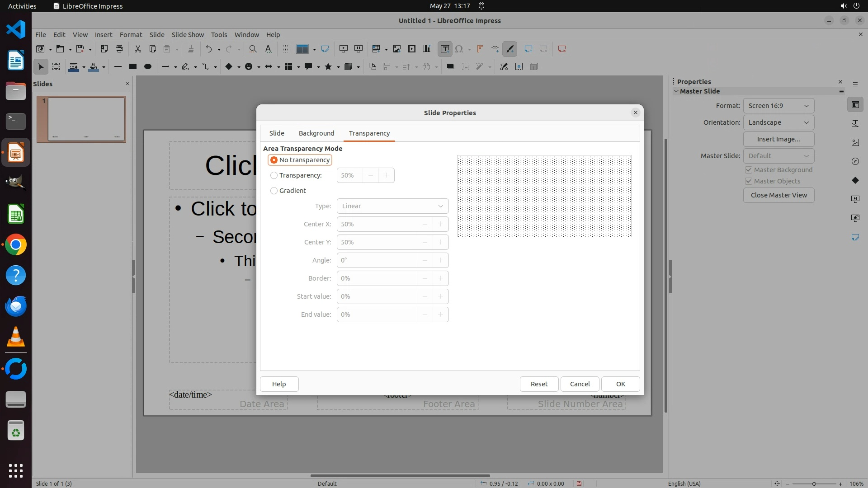Open the Format Screen 16:9 dropdown
The image size is (868, 488).
click(778, 106)
